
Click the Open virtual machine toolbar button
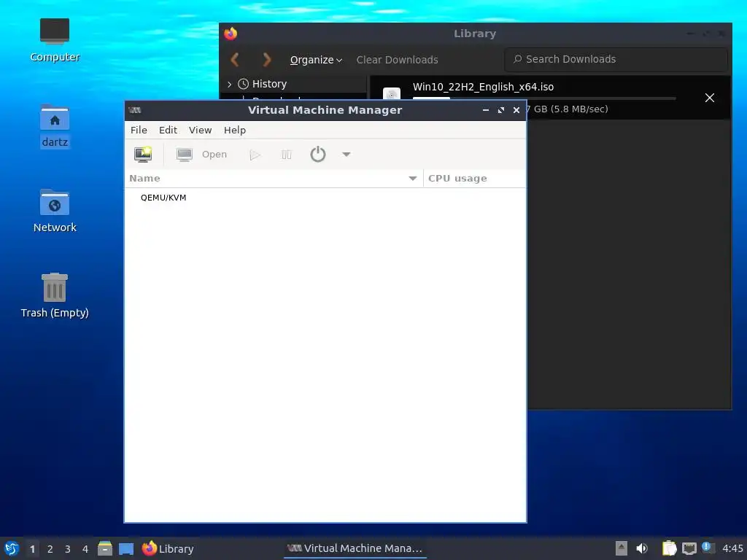[x=201, y=155]
